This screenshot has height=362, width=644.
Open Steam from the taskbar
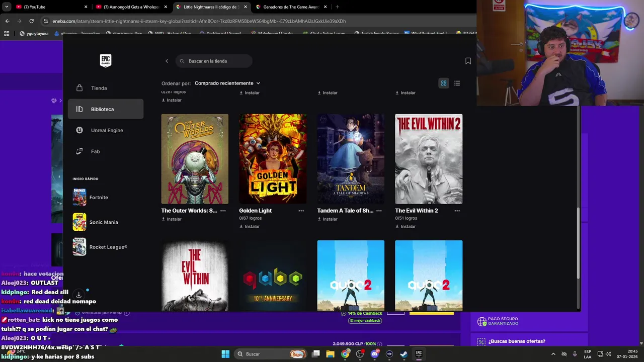(404, 354)
